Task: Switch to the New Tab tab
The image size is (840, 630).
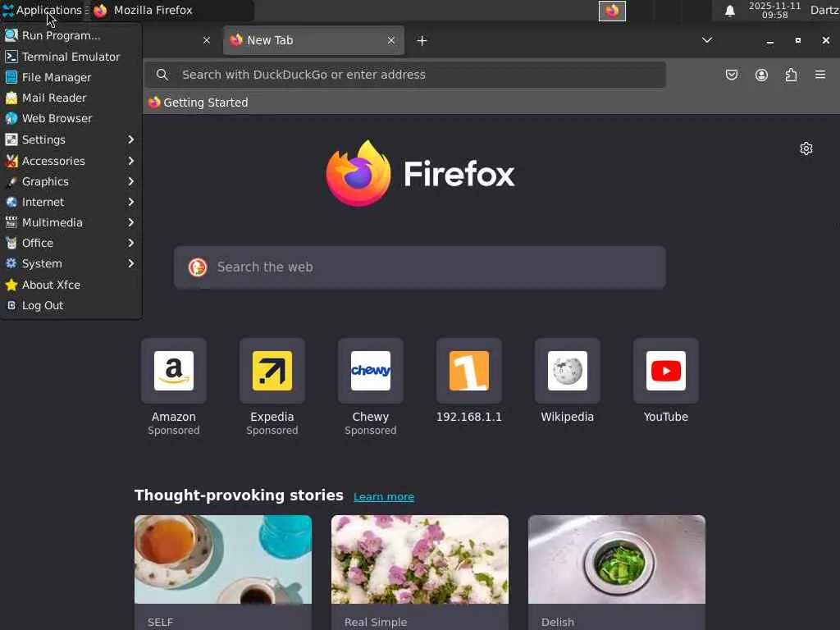Action: [313, 40]
